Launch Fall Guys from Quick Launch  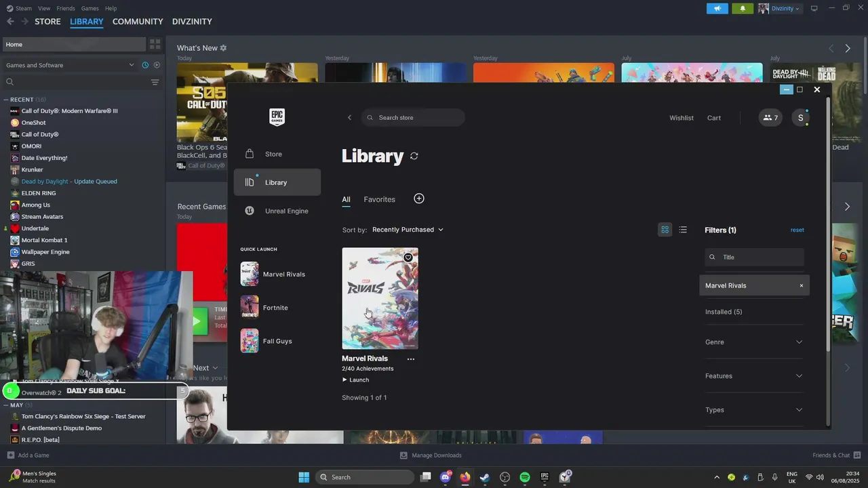point(277,341)
